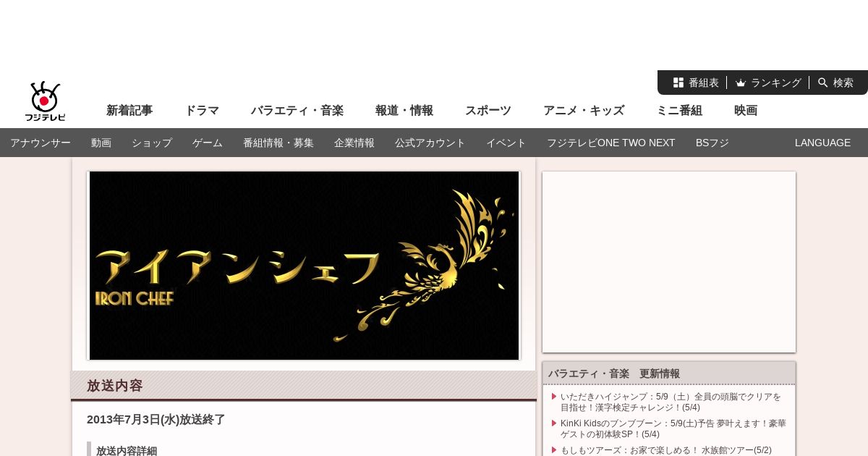Viewport: 868px width, 456px height.
Task: Open 番組情報・募集 in sub navigation
Action: [x=278, y=143]
